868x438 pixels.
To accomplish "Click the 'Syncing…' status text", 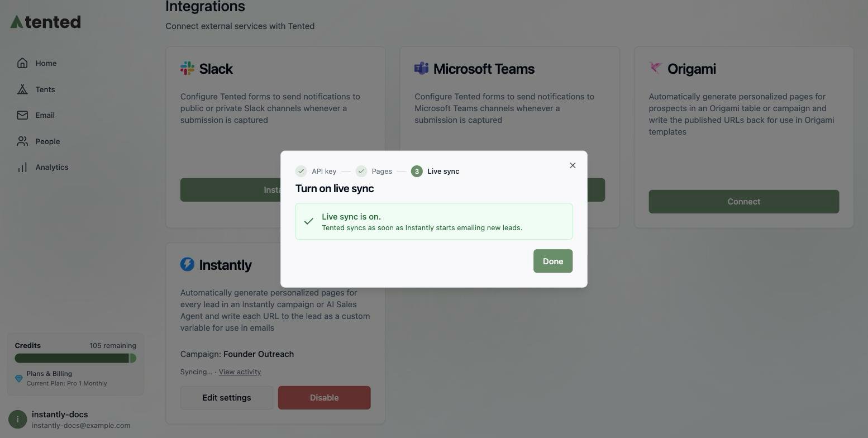I will coord(196,372).
